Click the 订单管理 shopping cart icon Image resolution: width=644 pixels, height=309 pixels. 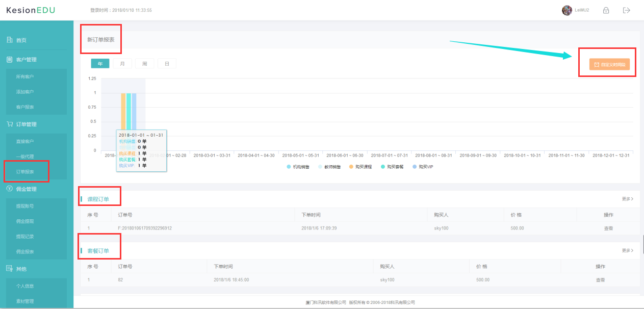[9, 124]
